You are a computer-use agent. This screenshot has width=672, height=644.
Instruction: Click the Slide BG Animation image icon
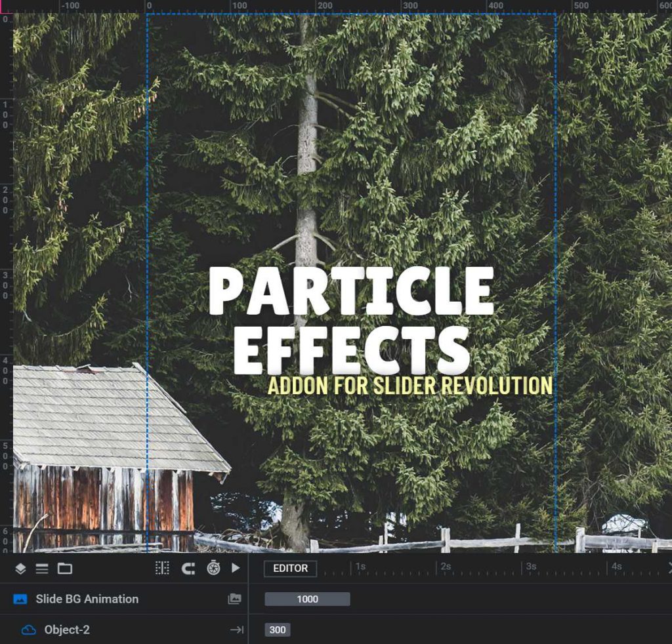pos(20,599)
